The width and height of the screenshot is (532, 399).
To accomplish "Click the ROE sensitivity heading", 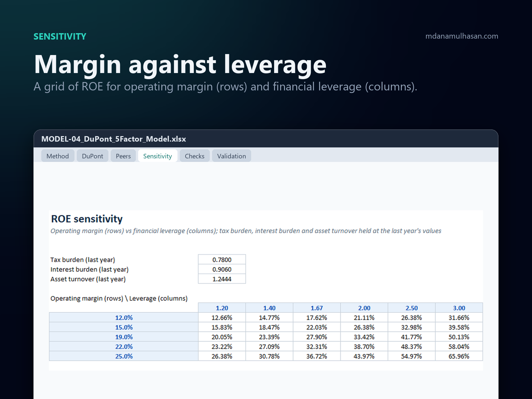I will point(87,219).
